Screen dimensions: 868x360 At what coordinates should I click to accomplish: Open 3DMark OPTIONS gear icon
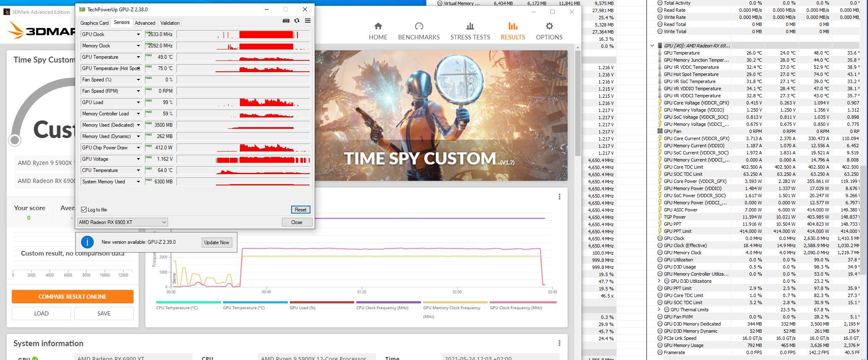[549, 26]
